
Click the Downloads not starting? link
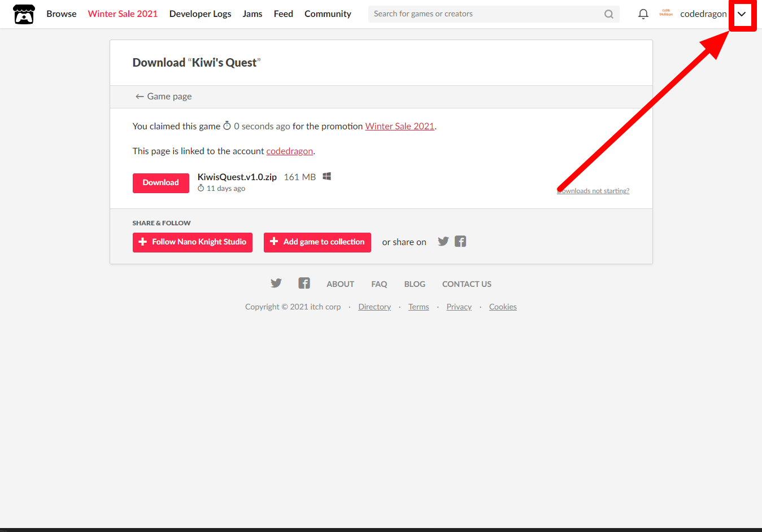(x=593, y=191)
